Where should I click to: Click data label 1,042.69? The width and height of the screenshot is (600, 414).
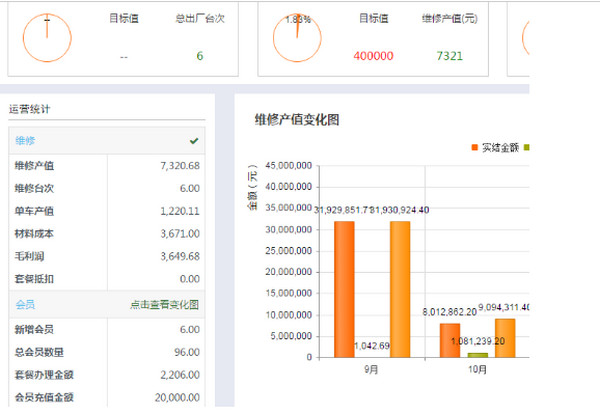372,346
